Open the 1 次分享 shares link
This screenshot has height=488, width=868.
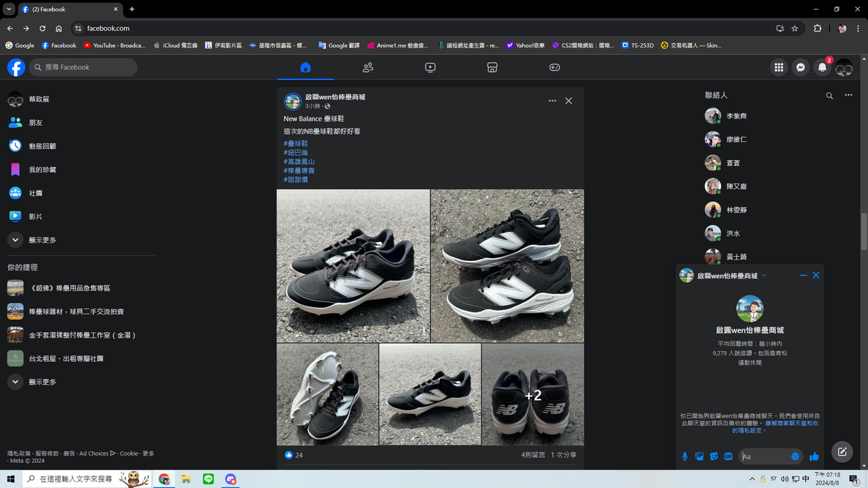point(564,455)
